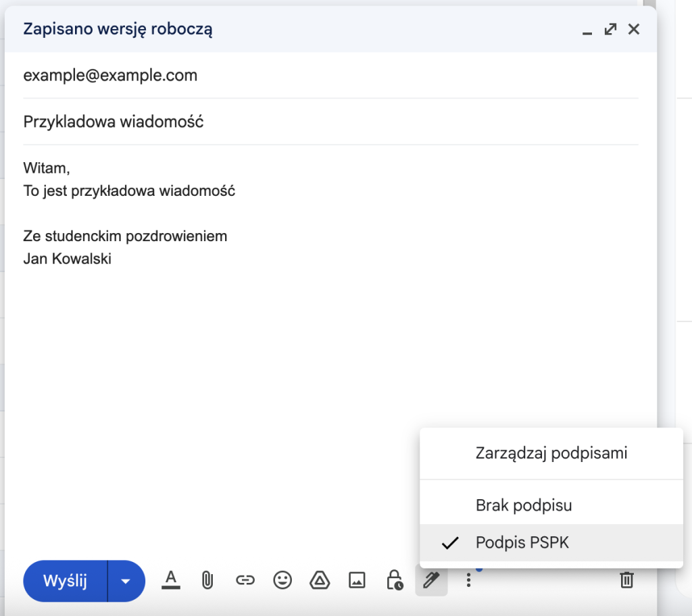Attach files with paperclip icon

[207, 580]
